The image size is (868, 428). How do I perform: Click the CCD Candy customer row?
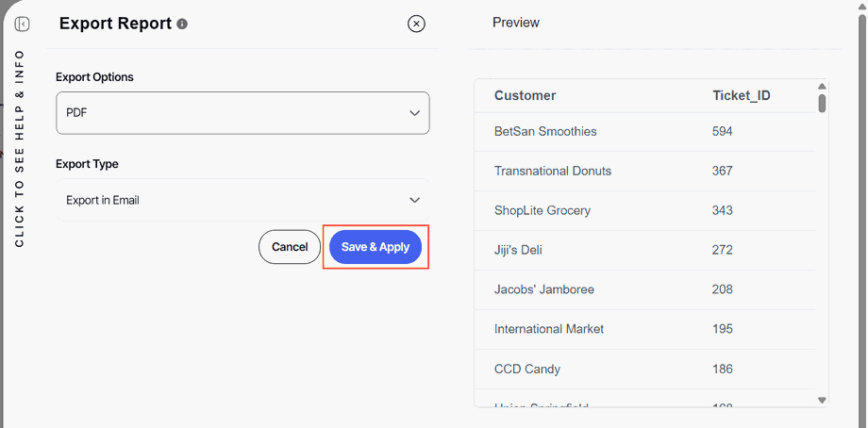coord(527,369)
